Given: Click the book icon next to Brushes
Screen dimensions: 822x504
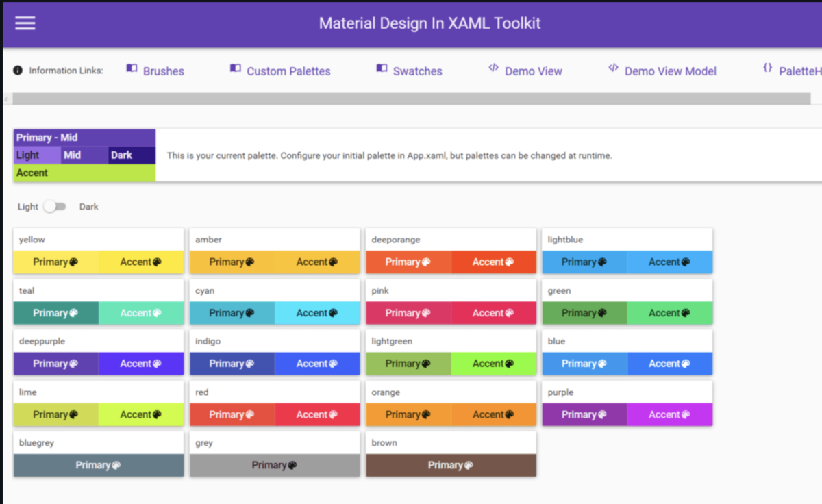Looking at the screenshot, I should (131, 66).
